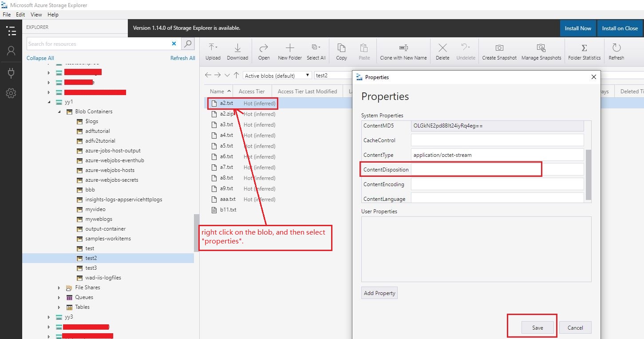Screen dimensions: 644x339
Task: Open the Edit menu
Action: (20, 15)
